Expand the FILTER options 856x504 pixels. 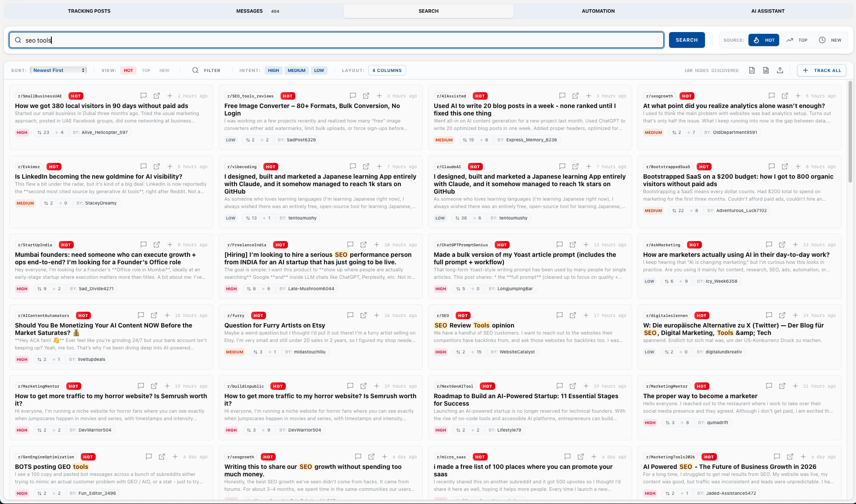[x=207, y=70]
